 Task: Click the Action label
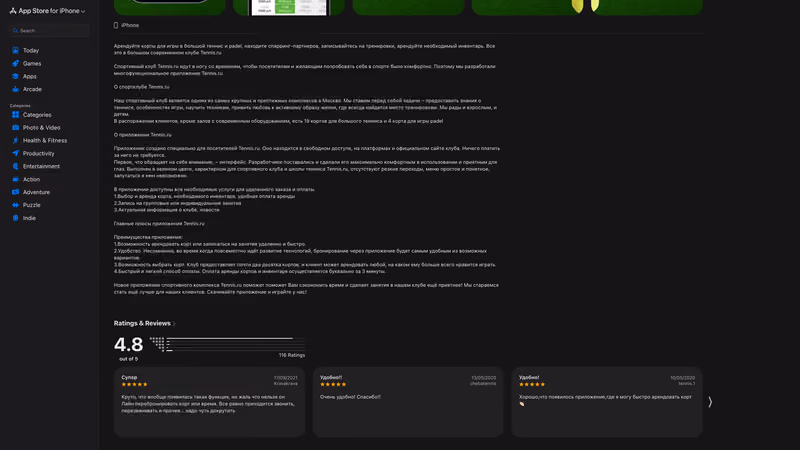[31, 179]
